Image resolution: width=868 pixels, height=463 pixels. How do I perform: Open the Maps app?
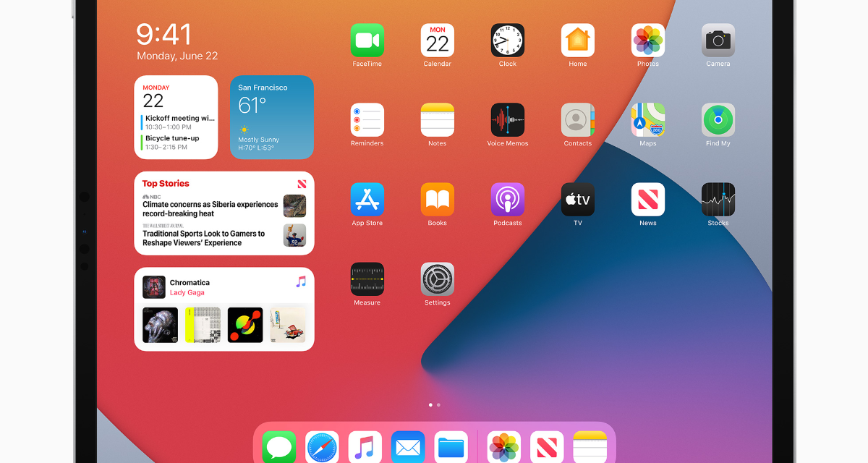[x=647, y=120]
